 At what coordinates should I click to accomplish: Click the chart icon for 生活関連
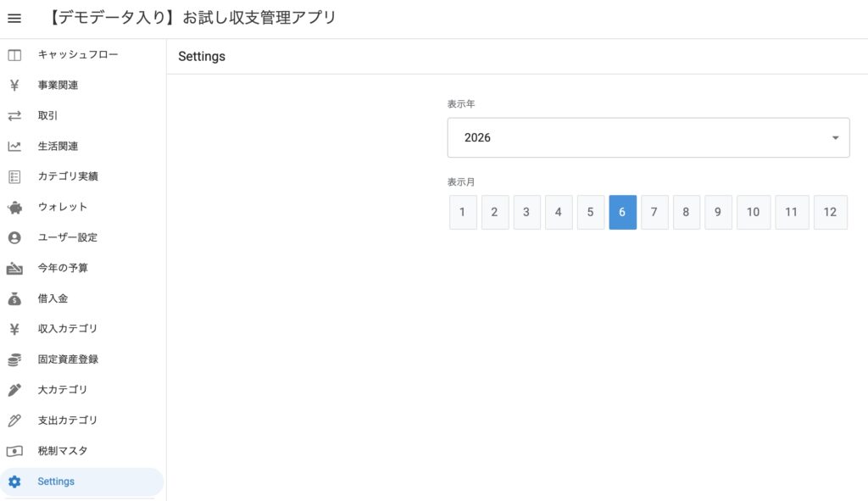pos(14,146)
